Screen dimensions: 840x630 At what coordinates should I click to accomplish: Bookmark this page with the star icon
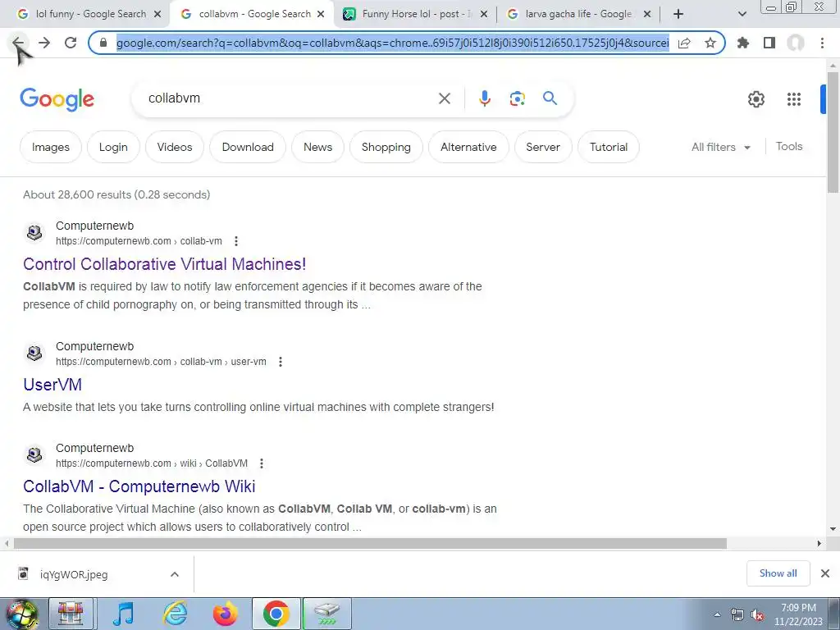click(x=710, y=43)
